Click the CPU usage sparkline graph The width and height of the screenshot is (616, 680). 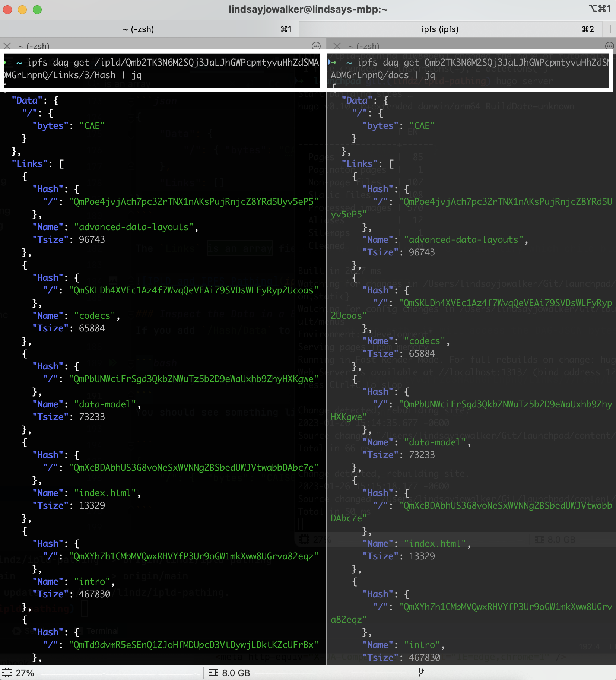[119, 673]
